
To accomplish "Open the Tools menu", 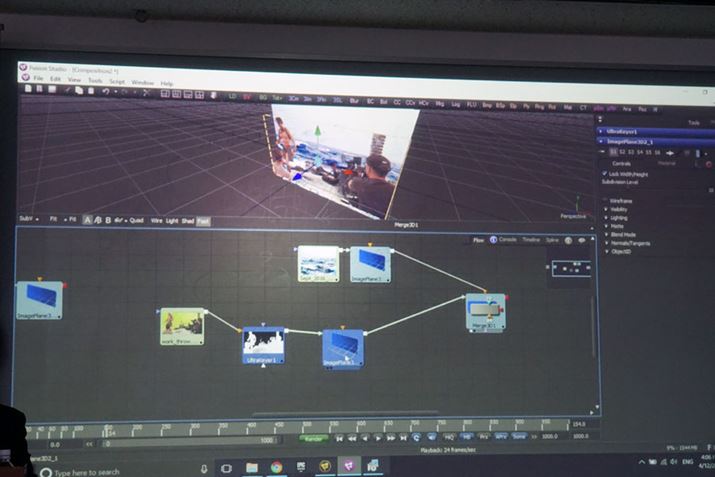I will [x=94, y=81].
